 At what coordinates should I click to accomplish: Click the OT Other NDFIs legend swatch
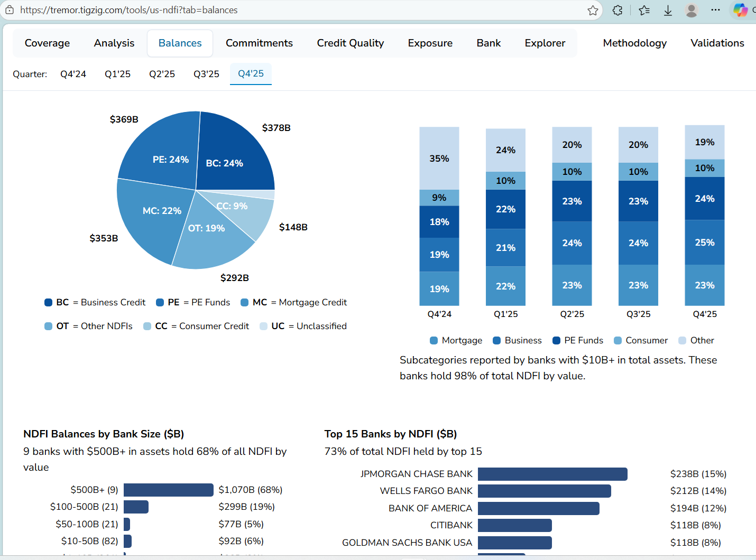click(x=49, y=326)
